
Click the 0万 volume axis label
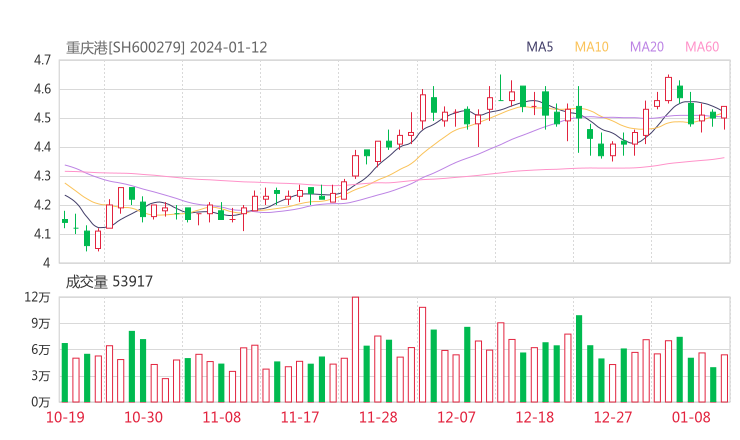(41, 402)
